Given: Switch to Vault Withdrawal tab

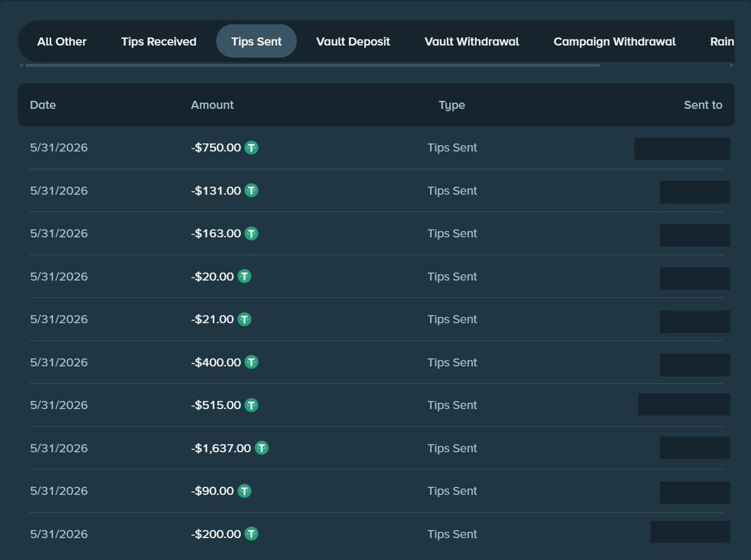Looking at the screenshot, I should coord(472,41).
